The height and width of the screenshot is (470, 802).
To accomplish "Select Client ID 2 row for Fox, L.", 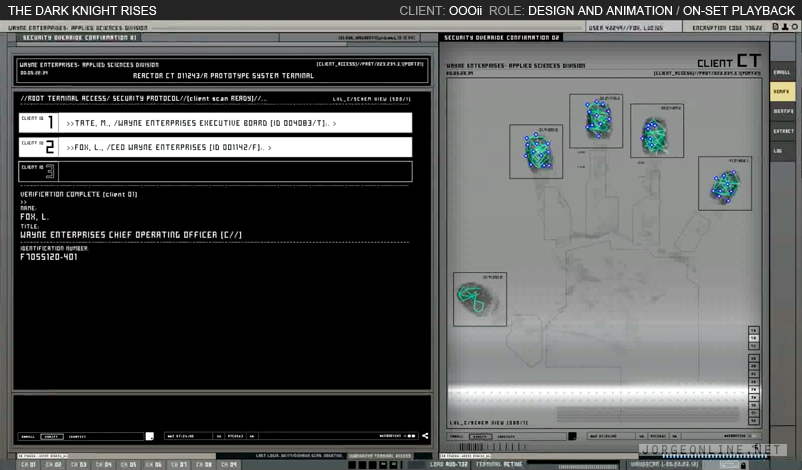I will (x=215, y=147).
